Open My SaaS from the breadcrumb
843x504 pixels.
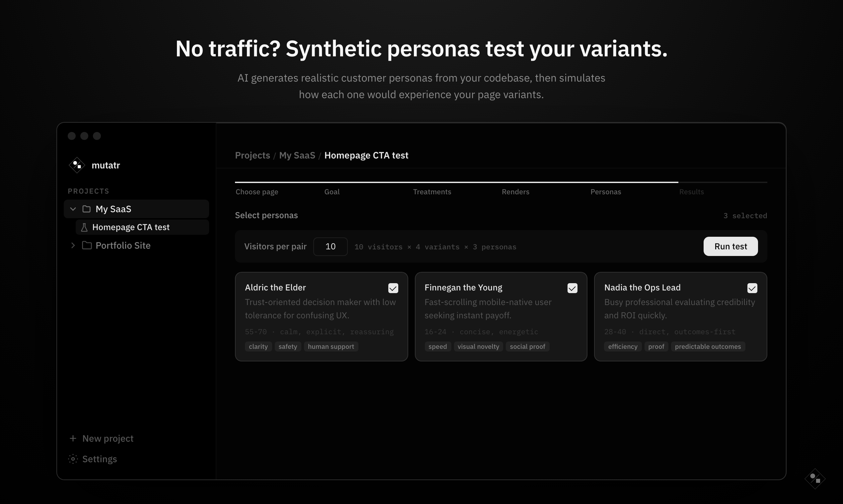[297, 155]
